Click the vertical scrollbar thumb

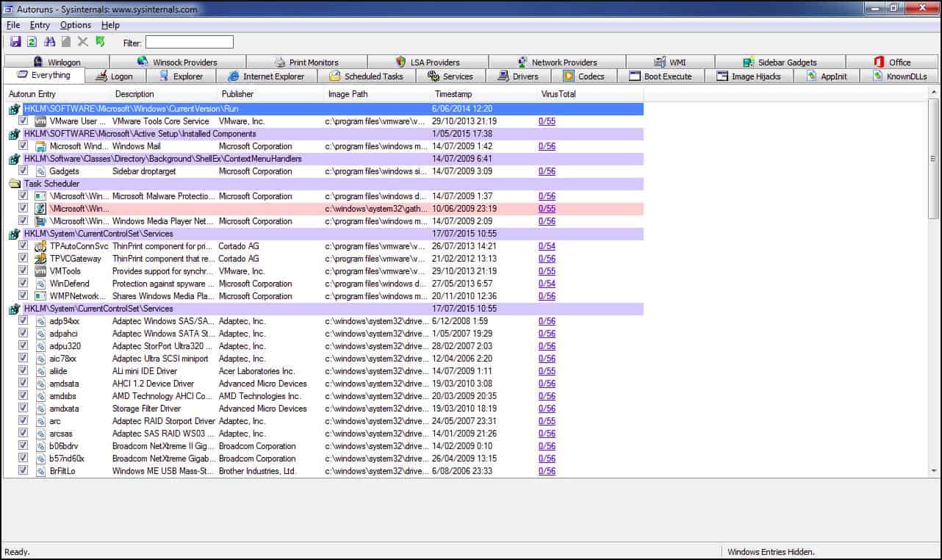tap(934, 158)
